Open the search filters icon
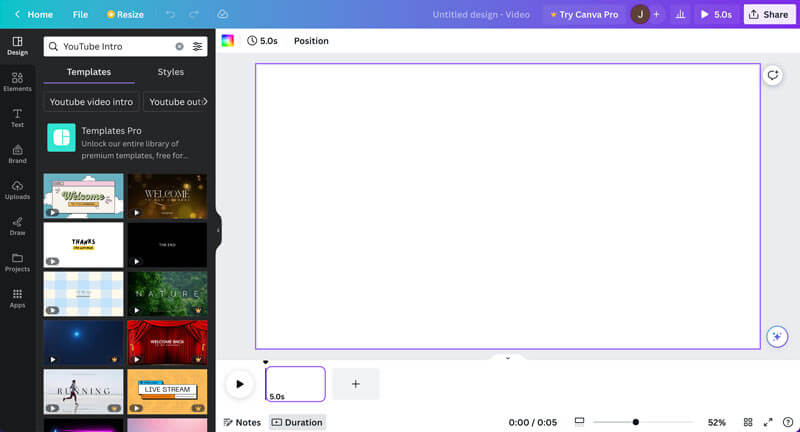Image resolution: width=800 pixels, height=432 pixels. click(197, 46)
